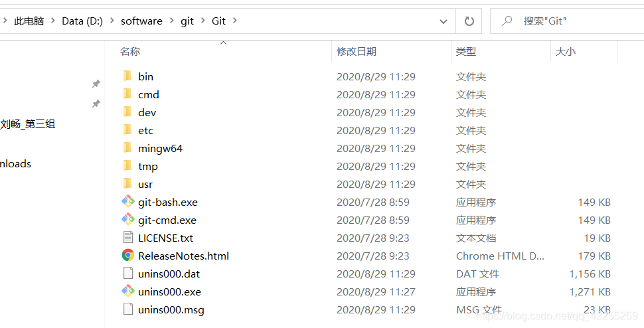The height and width of the screenshot is (328, 644).
Task: Select the cmd folder icon
Action: coord(127,94)
